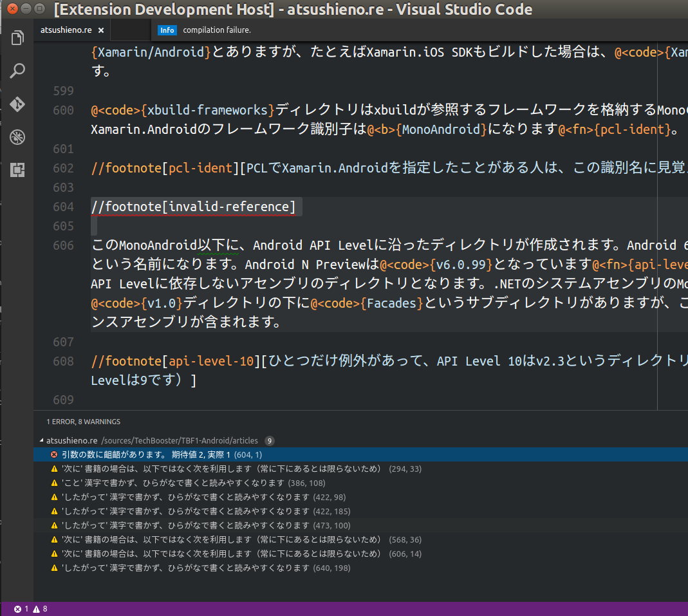Click the //footnote[api-level-10] text on line 608
The width and height of the screenshot is (688, 616).
coord(176,361)
